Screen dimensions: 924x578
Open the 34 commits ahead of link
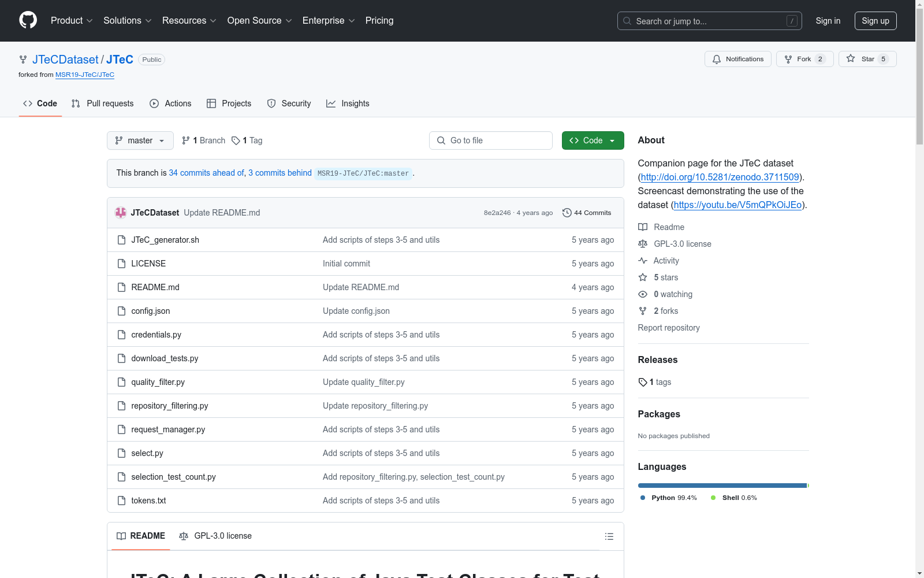pos(207,173)
